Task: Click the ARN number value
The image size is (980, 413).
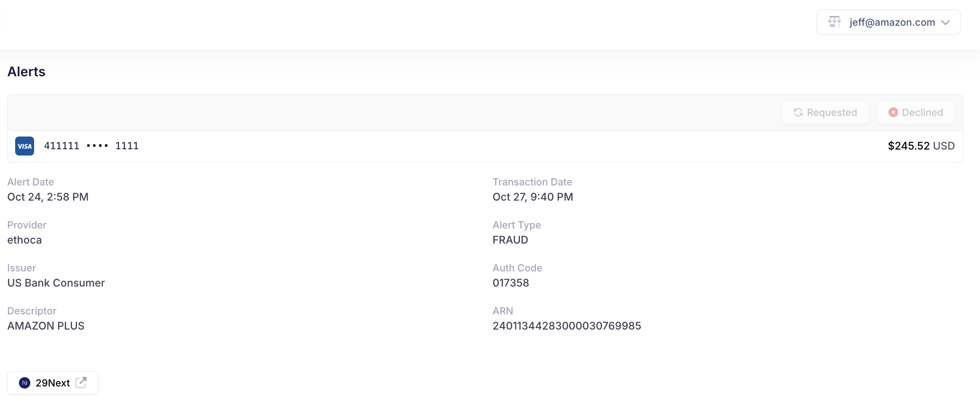Action: coord(567,326)
